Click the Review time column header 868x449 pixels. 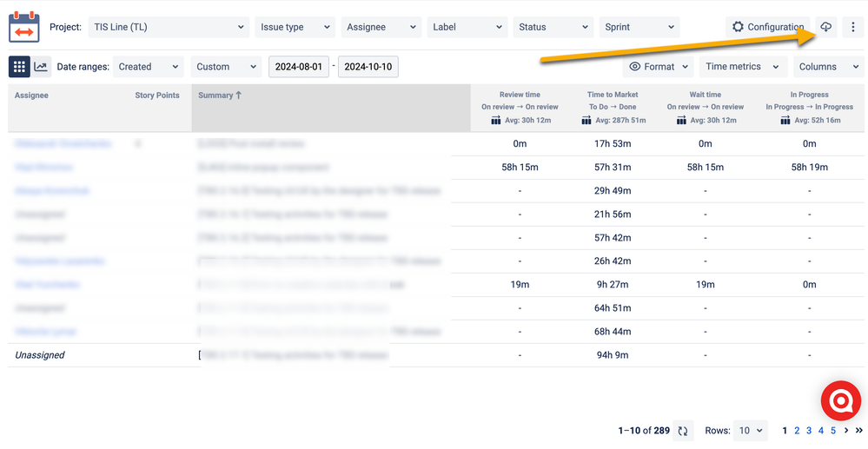pyautogui.click(x=520, y=108)
